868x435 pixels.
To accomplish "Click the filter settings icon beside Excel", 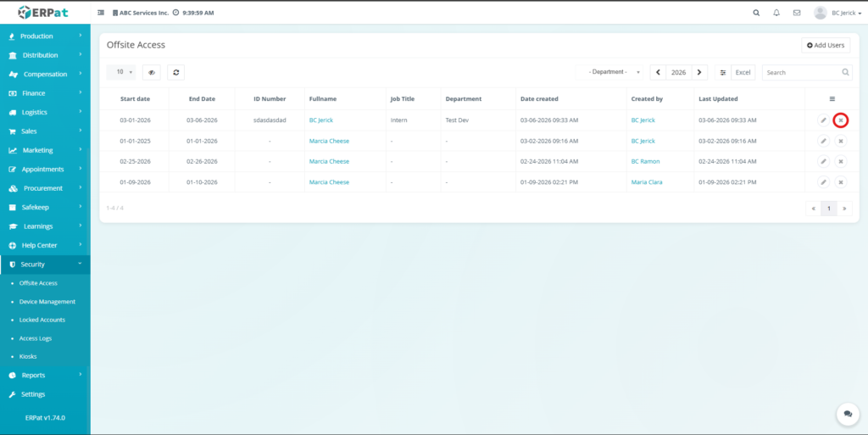I will click(722, 73).
